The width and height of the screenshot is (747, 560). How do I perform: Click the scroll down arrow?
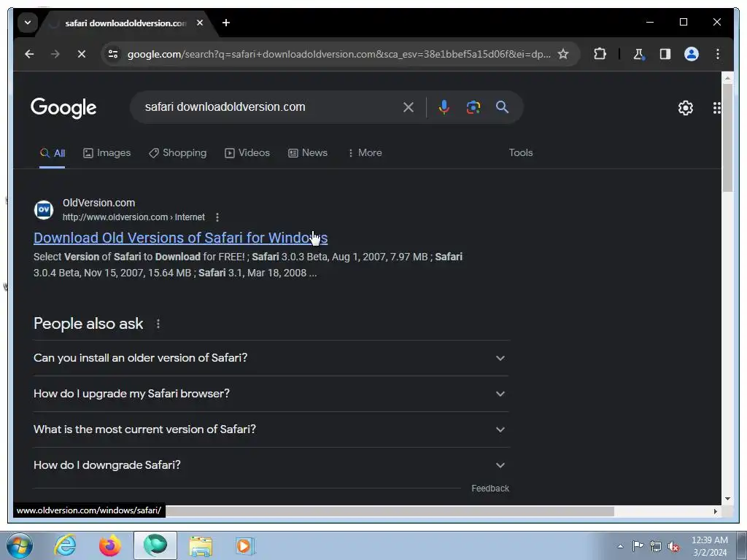[x=727, y=499]
